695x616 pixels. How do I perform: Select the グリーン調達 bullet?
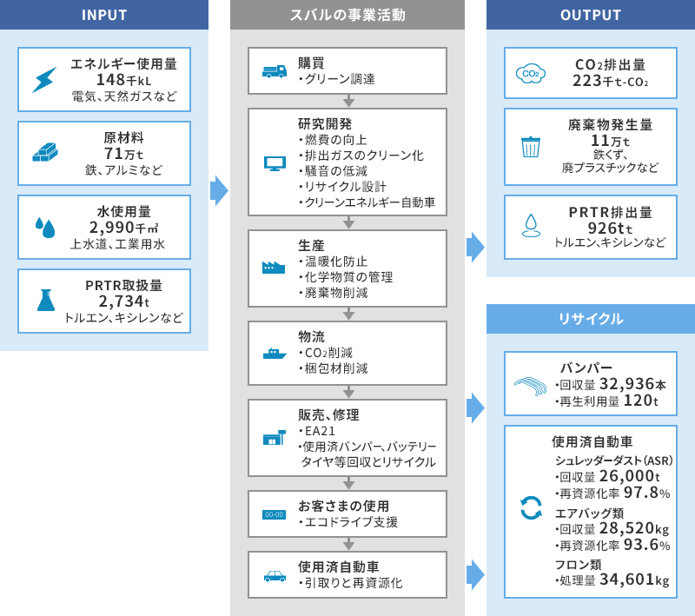point(337,79)
